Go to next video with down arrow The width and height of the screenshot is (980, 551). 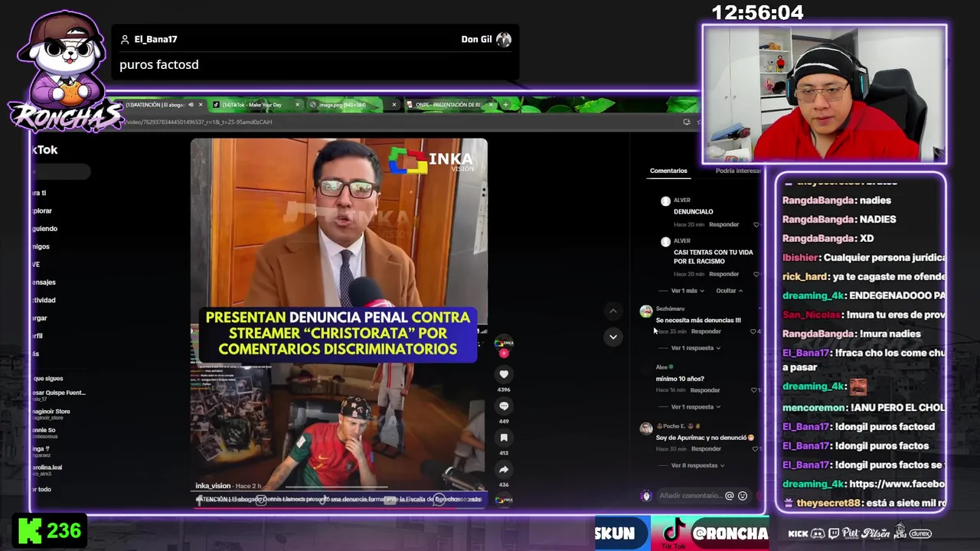click(x=612, y=337)
